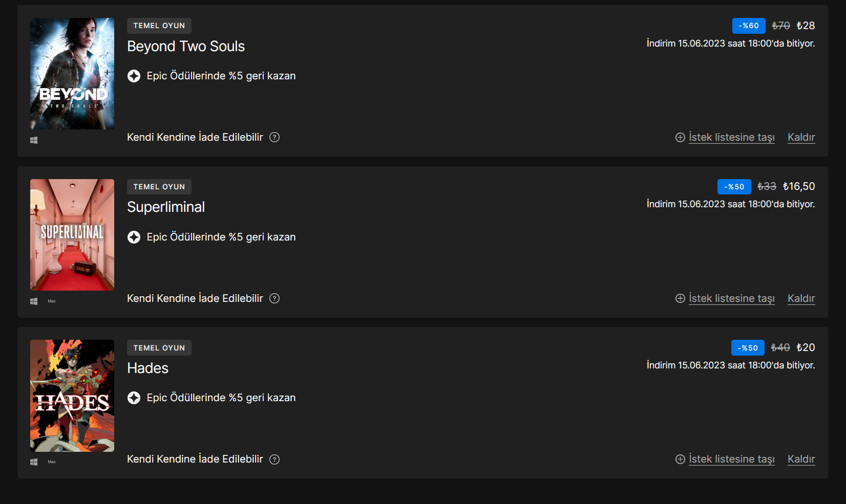Click the plus icon for Hades wishlist

680,459
